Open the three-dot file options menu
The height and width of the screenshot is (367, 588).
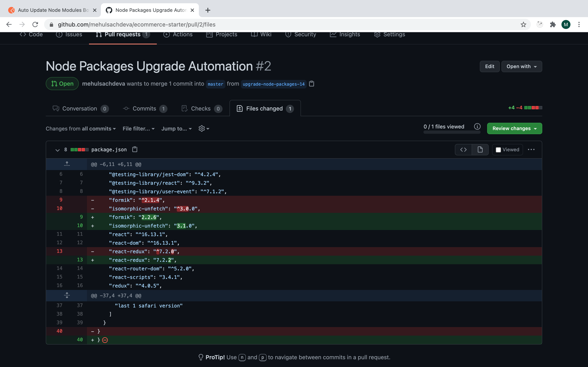coord(531,149)
